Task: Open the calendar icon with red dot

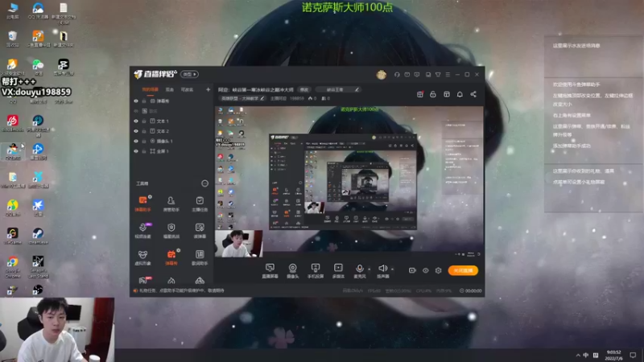Action: tap(419, 94)
